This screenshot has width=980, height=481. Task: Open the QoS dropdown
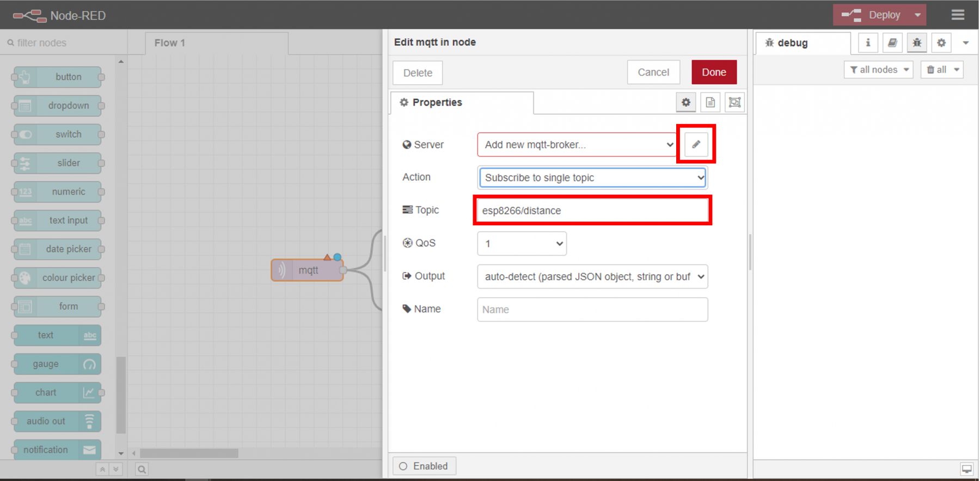pyautogui.click(x=522, y=244)
